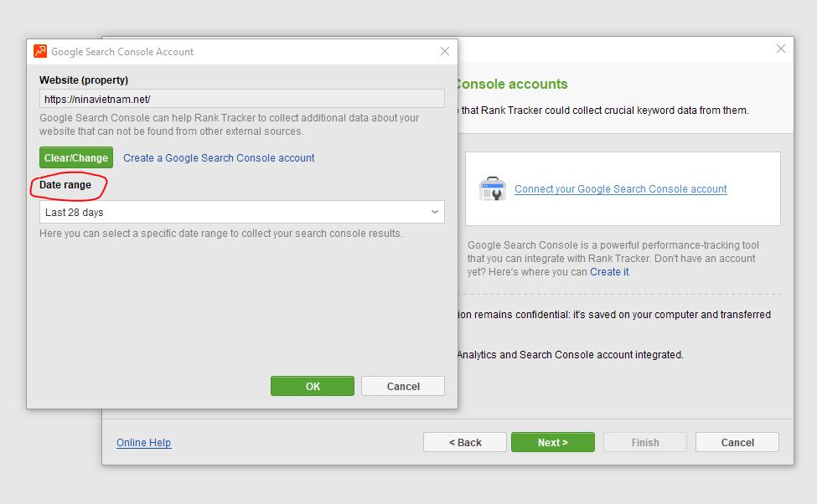Confirm with the OK button
This screenshot has width=817, height=504.
(x=312, y=386)
